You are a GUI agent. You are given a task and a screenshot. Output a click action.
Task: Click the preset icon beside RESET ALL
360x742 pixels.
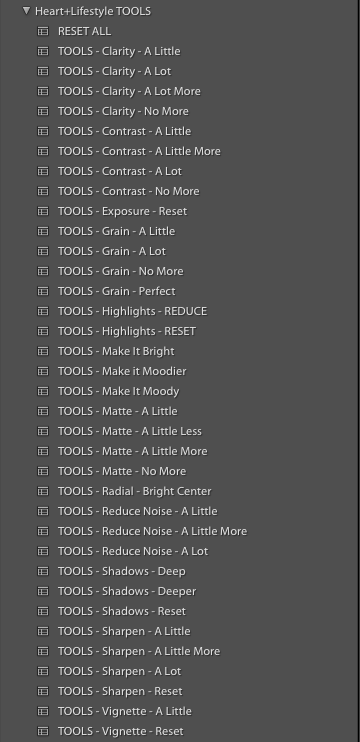pyautogui.click(x=43, y=31)
